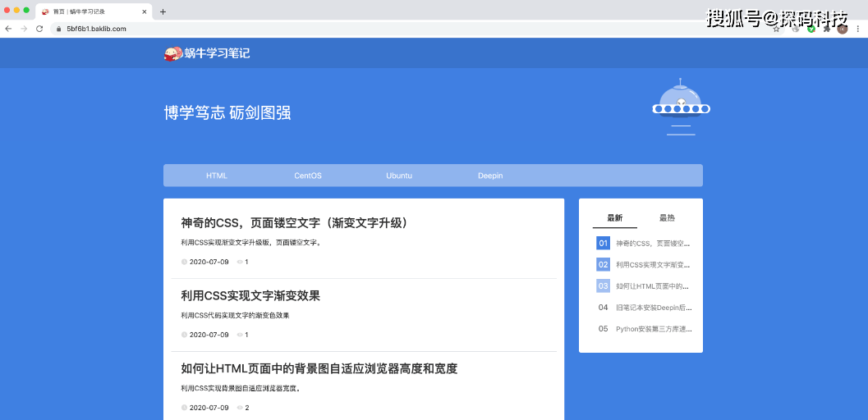Click the 01 ranking badge in sidebar
The width and height of the screenshot is (868, 420).
(603, 244)
